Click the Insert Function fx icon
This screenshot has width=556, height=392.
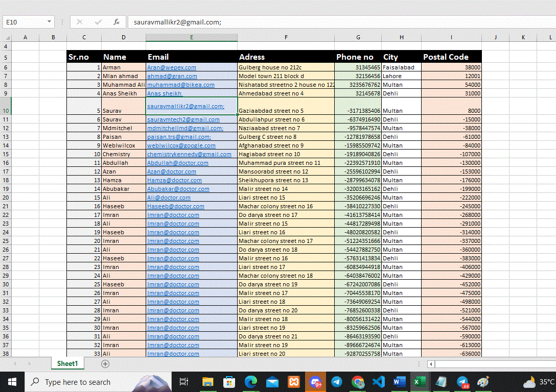click(x=117, y=22)
